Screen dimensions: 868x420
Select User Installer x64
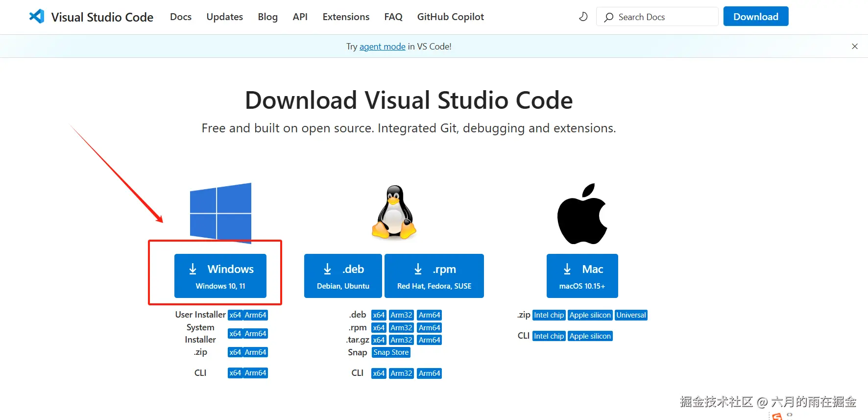pyautogui.click(x=235, y=315)
